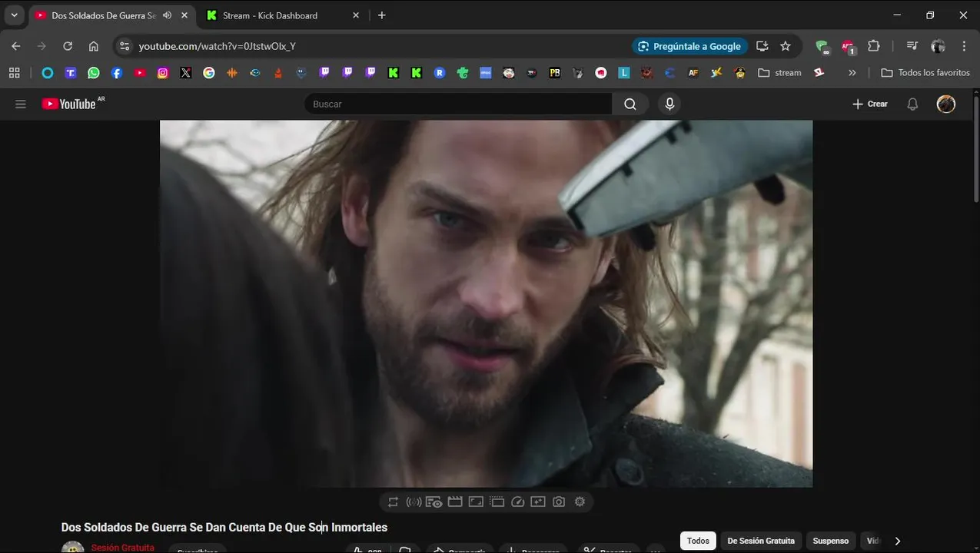Image resolution: width=980 pixels, height=553 pixels.
Task: Go to the browser home page
Action: 94,46
